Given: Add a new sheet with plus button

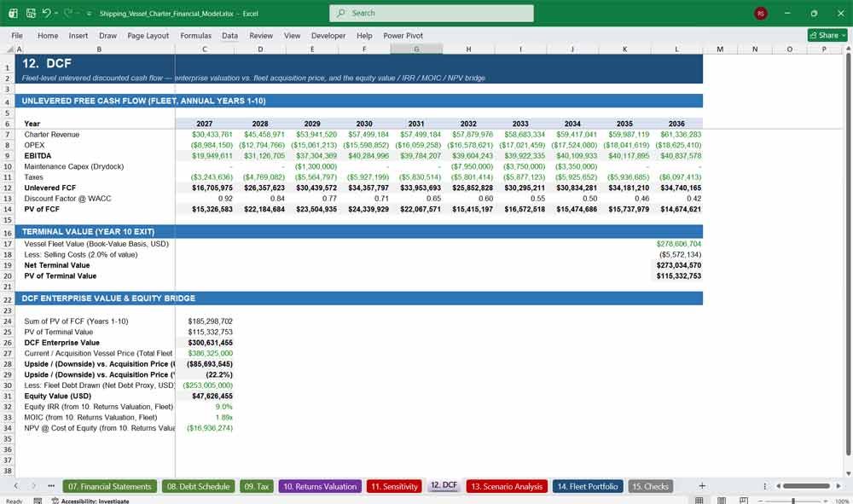Looking at the screenshot, I should click(702, 486).
